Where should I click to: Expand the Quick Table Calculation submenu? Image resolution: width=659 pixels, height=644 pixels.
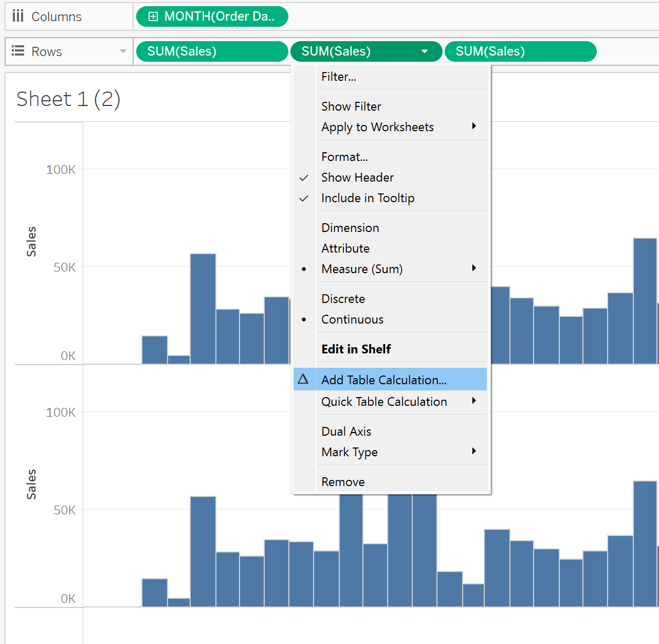473,401
